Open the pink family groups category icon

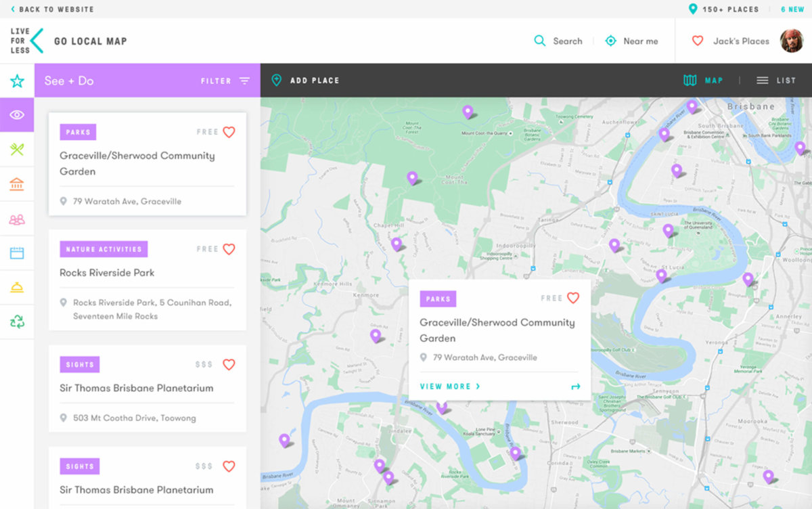17,218
